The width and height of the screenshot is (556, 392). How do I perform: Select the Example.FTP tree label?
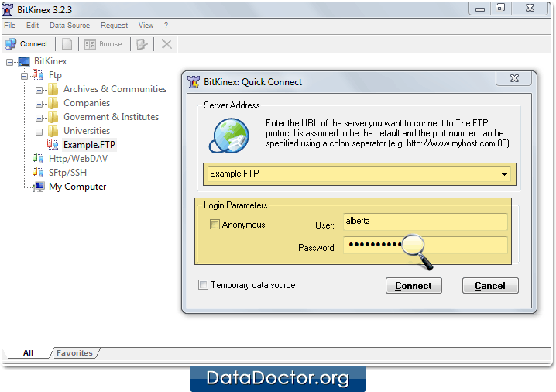(89, 145)
